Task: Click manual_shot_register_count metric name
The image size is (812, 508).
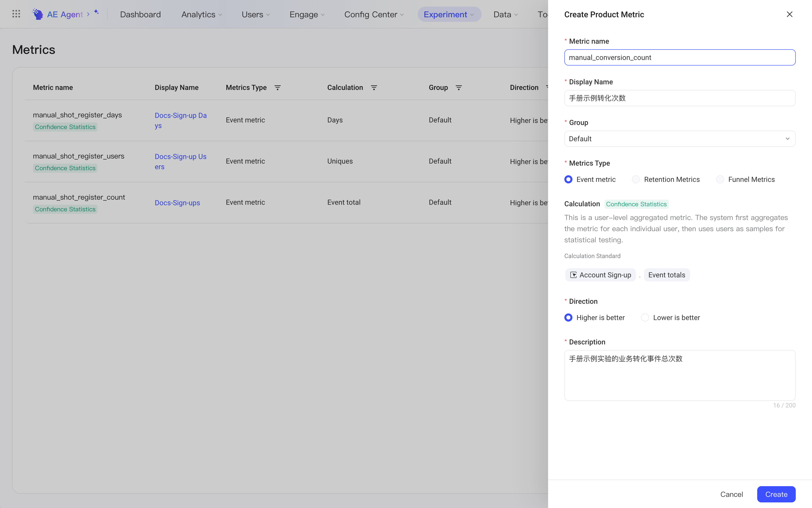Action: click(x=79, y=197)
